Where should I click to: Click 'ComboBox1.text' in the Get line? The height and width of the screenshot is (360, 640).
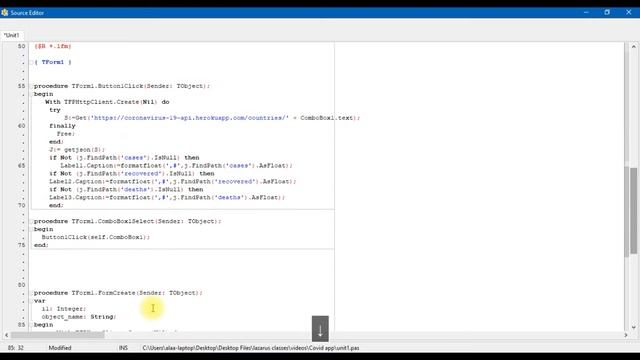click(x=327, y=118)
